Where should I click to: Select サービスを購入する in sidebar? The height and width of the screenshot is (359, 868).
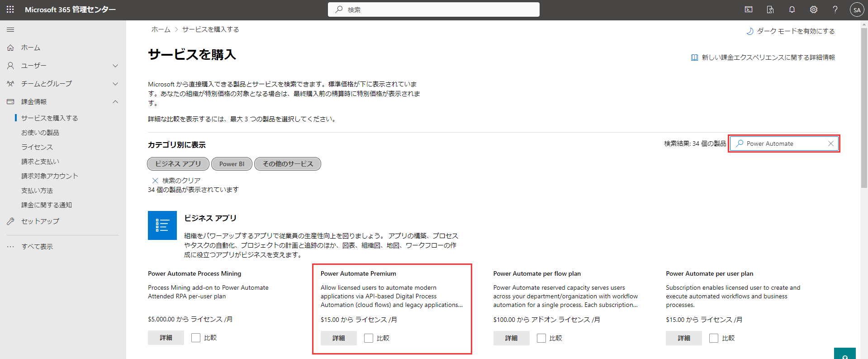click(x=50, y=118)
